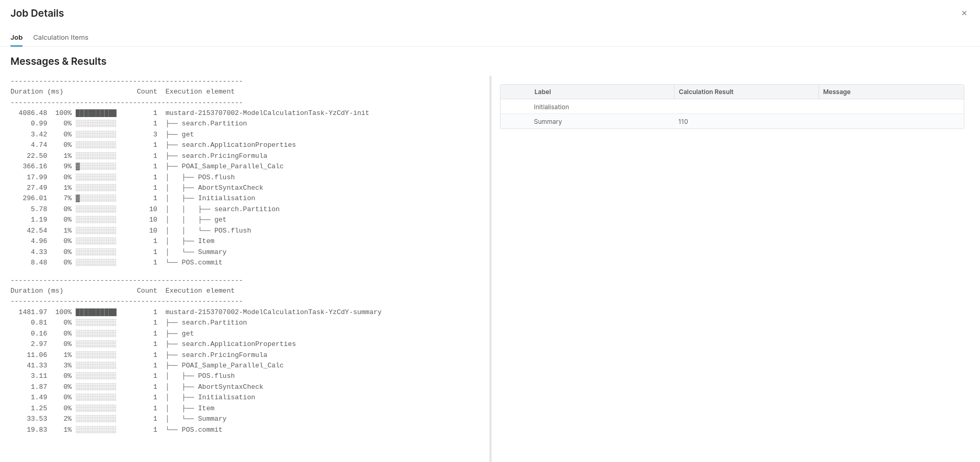This screenshot has width=980, height=462.
Task: Click the 1481.97 duration value
Action: pos(32,312)
